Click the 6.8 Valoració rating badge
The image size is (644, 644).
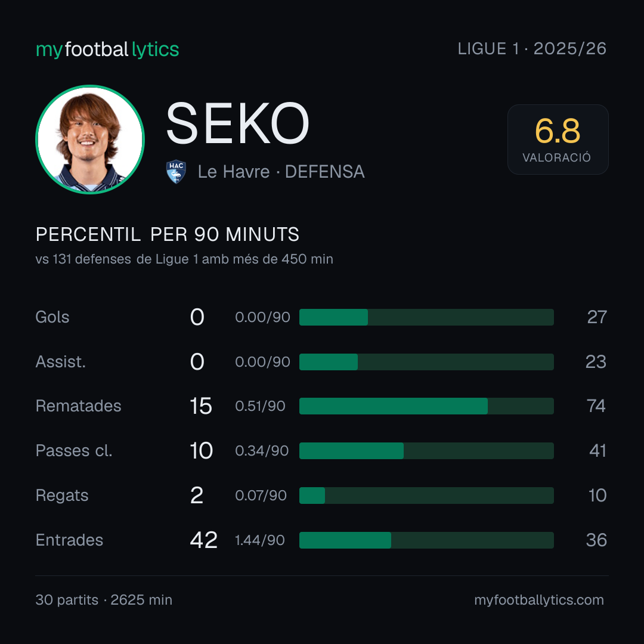point(558,139)
